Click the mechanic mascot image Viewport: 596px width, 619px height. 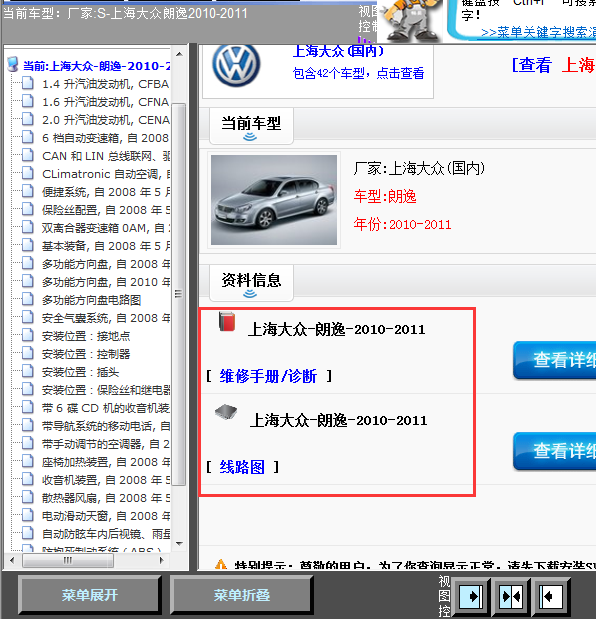(x=410, y=20)
